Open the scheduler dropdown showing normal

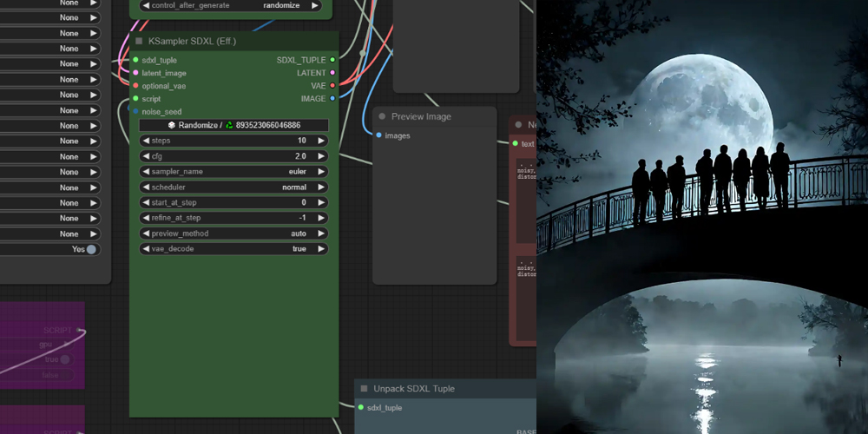[x=233, y=187]
